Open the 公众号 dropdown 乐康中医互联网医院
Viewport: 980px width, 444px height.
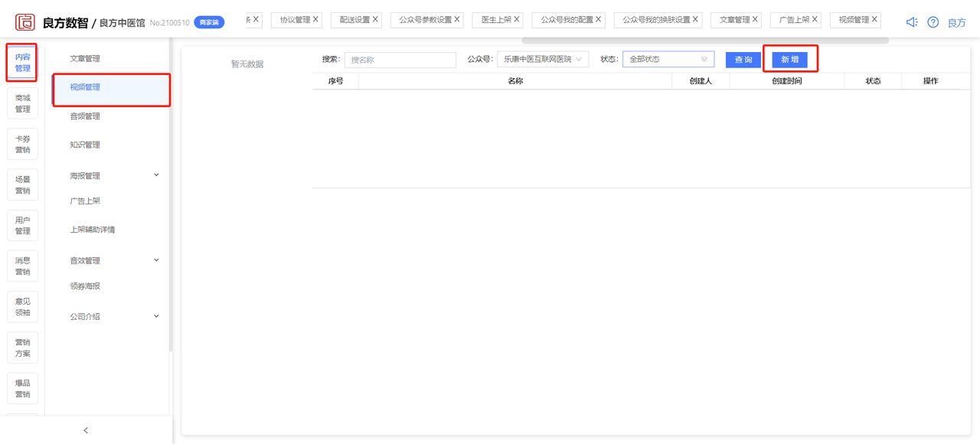(543, 59)
